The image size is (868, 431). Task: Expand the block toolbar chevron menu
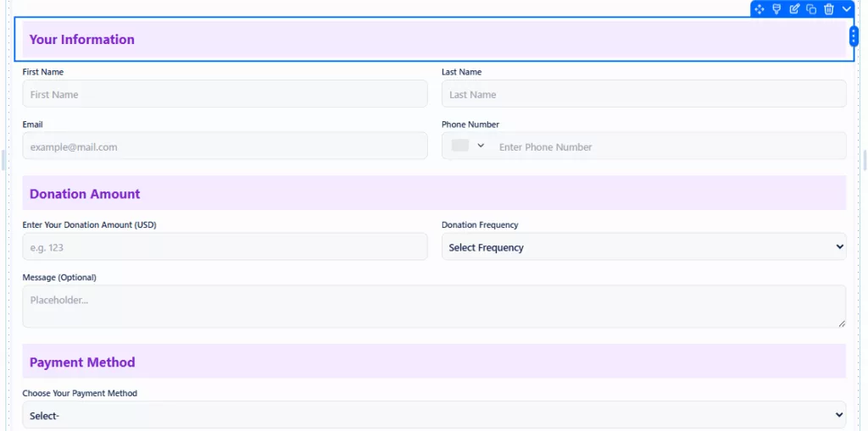coord(846,9)
